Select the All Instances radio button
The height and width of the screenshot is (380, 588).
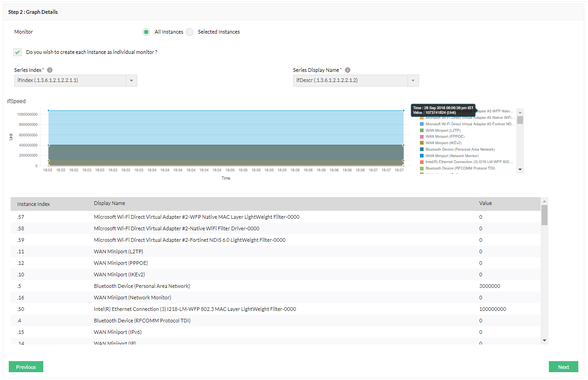[146, 32]
